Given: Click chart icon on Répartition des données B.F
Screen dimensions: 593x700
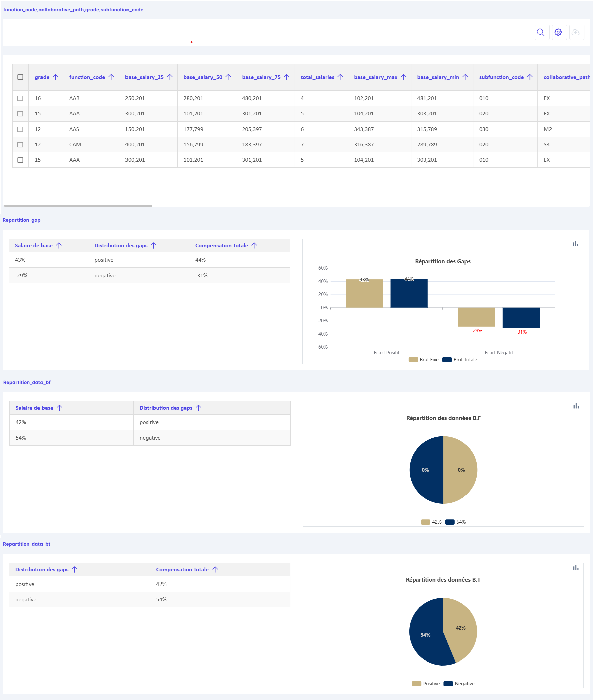Looking at the screenshot, I should coord(576,406).
